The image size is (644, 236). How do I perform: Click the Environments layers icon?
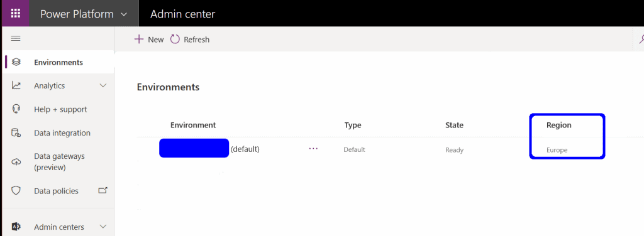coord(16,62)
